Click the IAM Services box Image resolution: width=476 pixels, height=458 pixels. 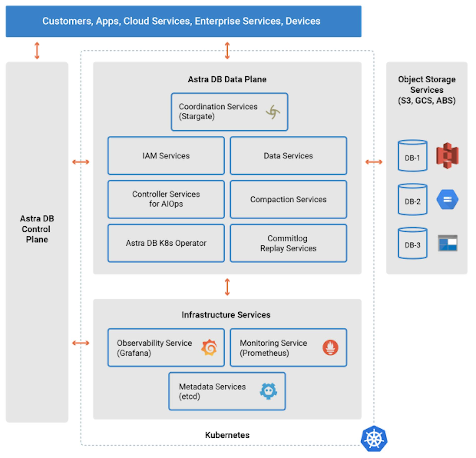(x=166, y=156)
